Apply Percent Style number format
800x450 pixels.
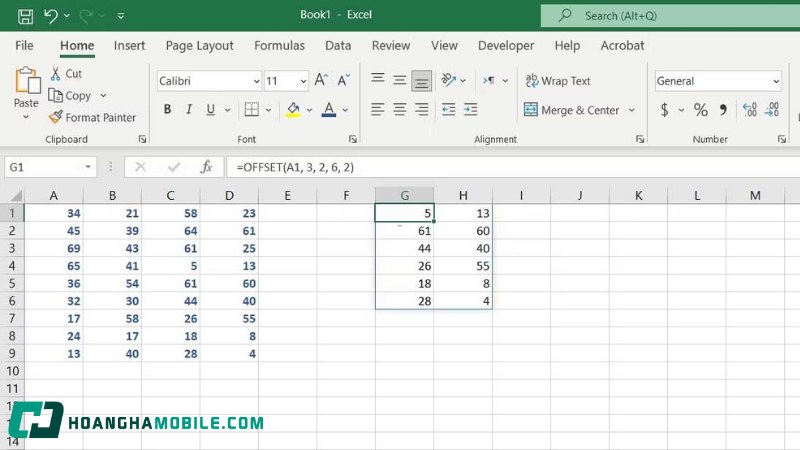pos(700,110)
